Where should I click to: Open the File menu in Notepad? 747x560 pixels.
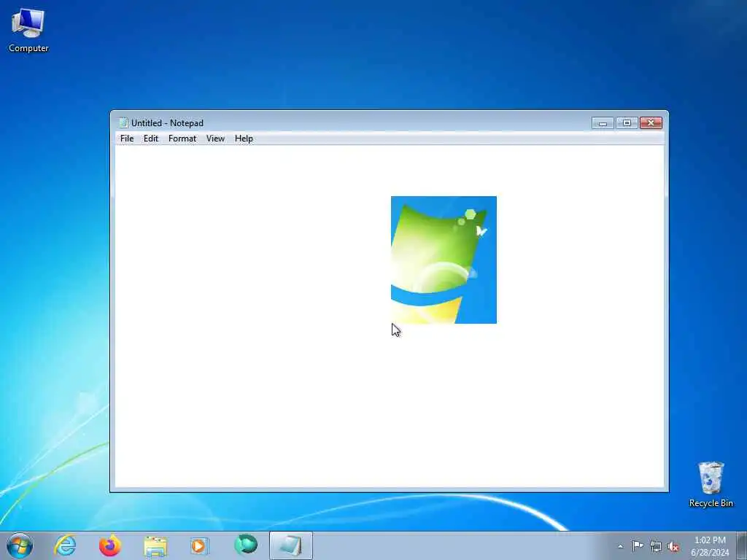pos(127,139)
